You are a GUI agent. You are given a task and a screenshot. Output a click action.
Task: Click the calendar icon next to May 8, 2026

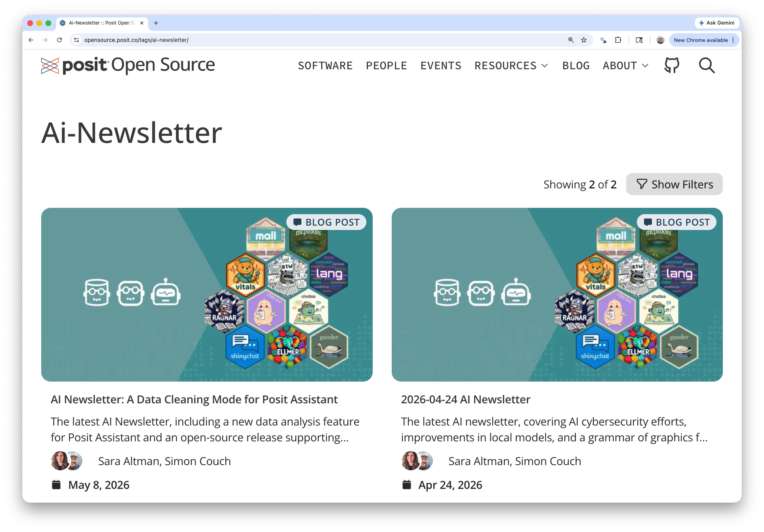pos(56,484)
